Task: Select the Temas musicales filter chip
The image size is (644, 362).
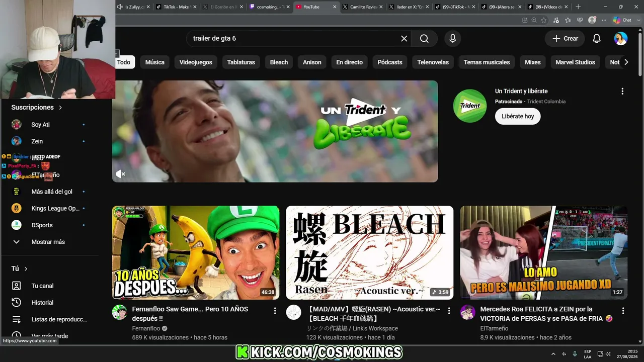Action: (x=487, y=62)
